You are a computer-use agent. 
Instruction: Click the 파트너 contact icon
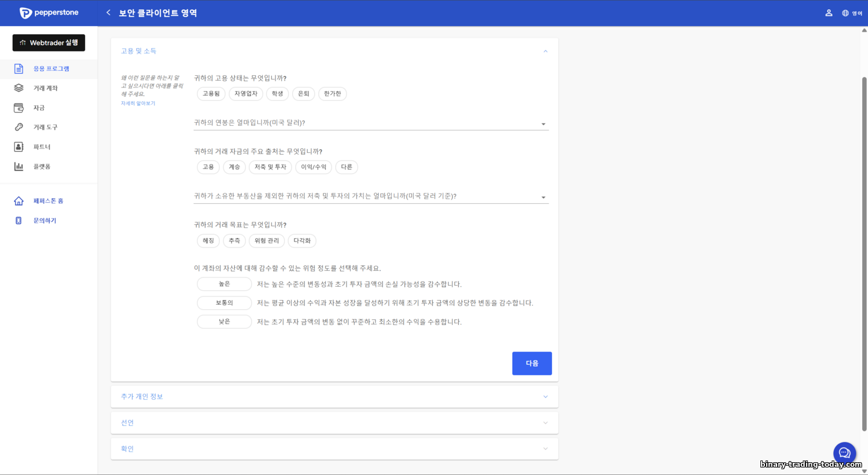tap(19, 147)
